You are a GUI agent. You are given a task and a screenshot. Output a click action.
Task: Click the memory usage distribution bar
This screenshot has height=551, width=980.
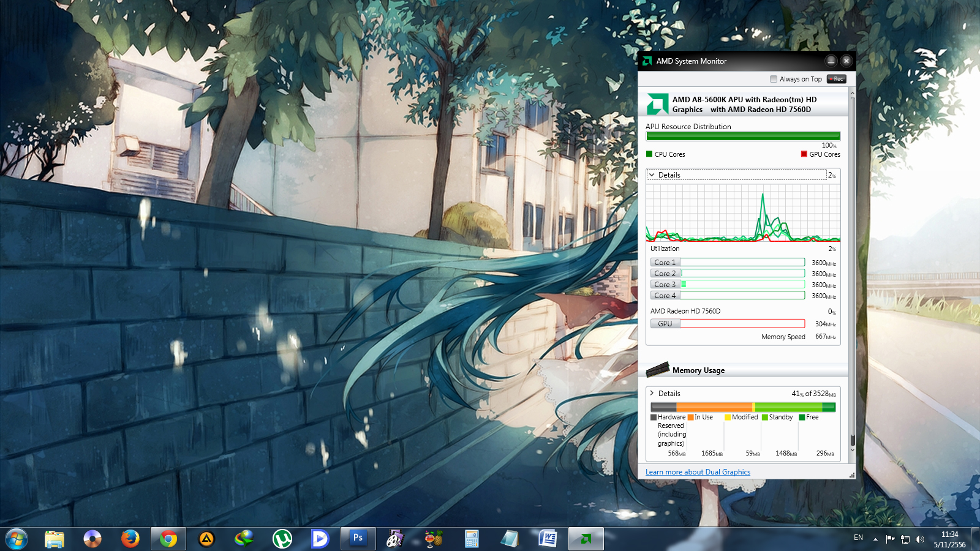pos(742,407)
